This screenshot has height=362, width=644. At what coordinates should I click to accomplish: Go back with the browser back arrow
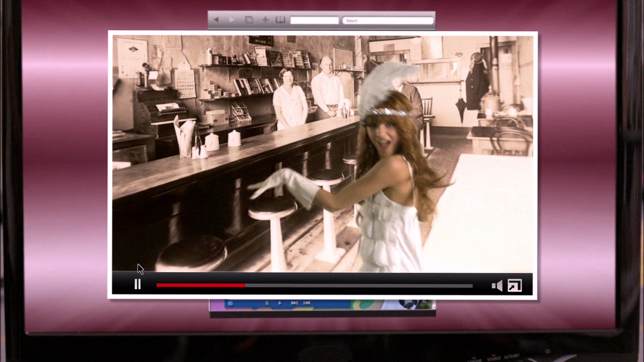pos(216,20)
